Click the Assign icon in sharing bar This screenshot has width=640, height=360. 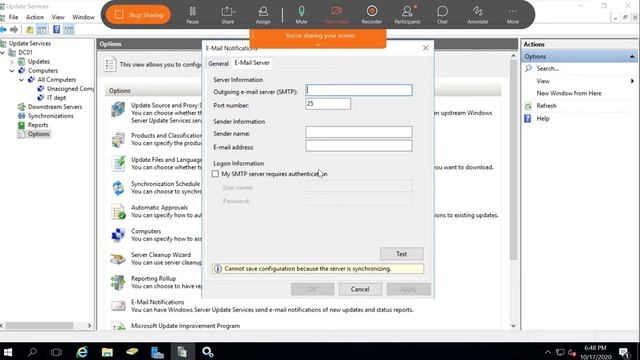point(263,15)
